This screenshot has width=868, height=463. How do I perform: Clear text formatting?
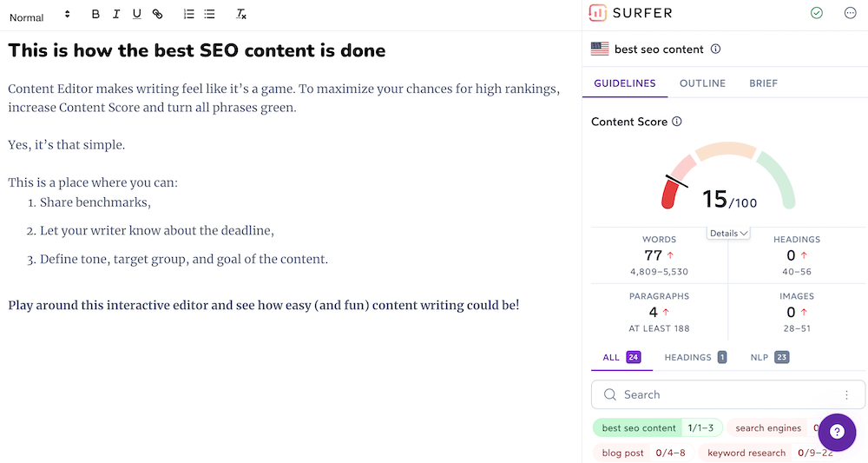[241, 14]
